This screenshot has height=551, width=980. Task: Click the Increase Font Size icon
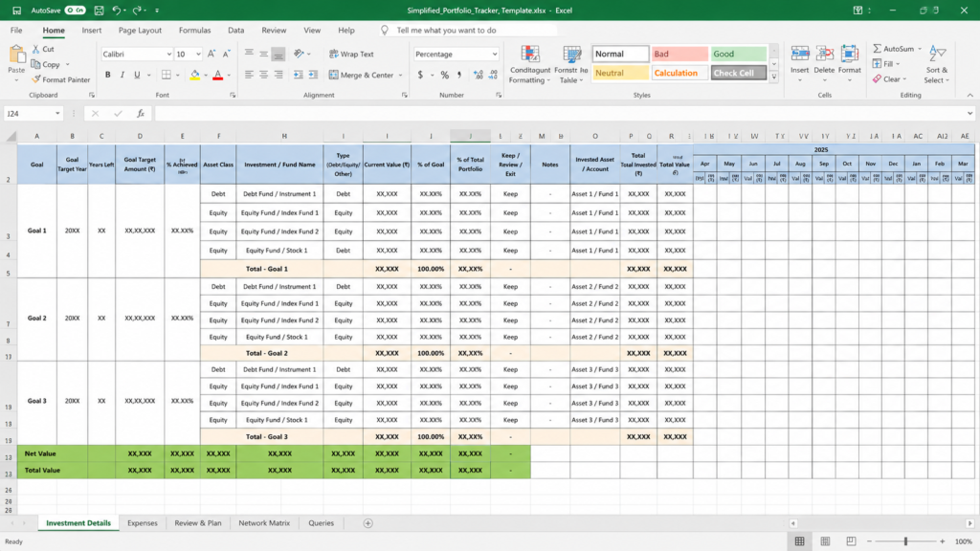pos(212,55)
